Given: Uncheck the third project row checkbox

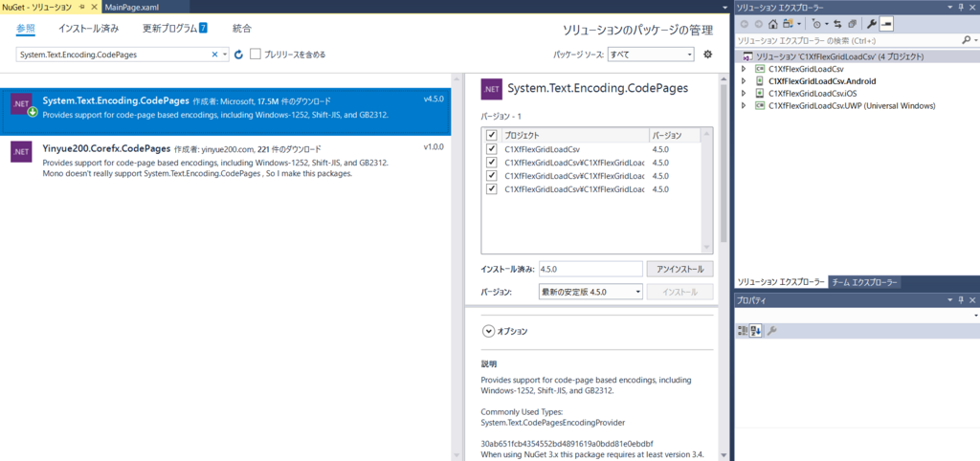Looking at the screenshot, I should coord(492,176).
